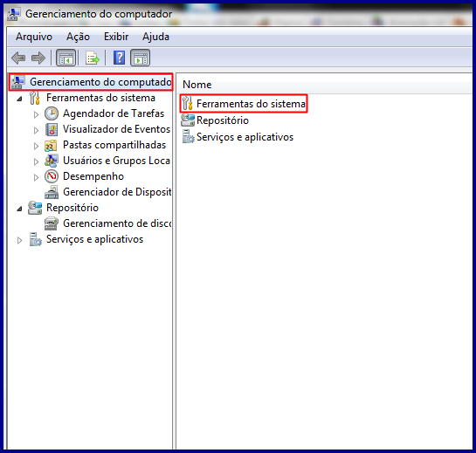The image size is (476, 453).
Task: Select Gerenciador de Dispositivos in the tree
Action: [117, 192]
